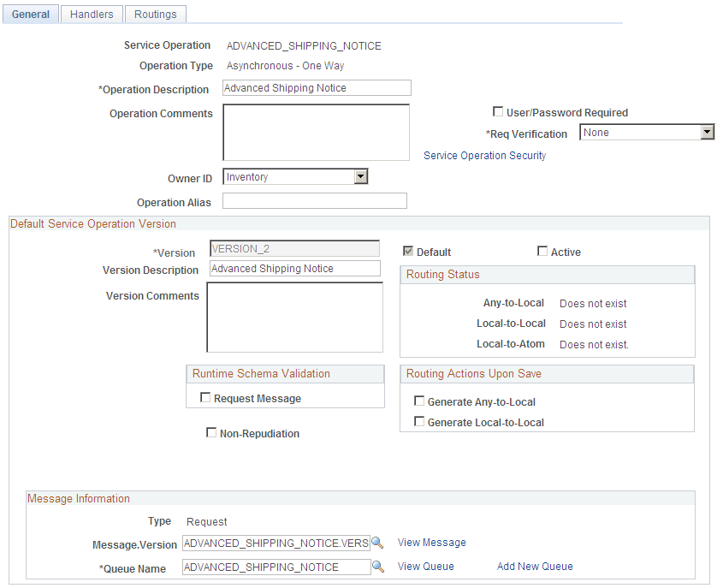
Task: Open the Queue Name lookup icon
Action: (x=378, y=567)
